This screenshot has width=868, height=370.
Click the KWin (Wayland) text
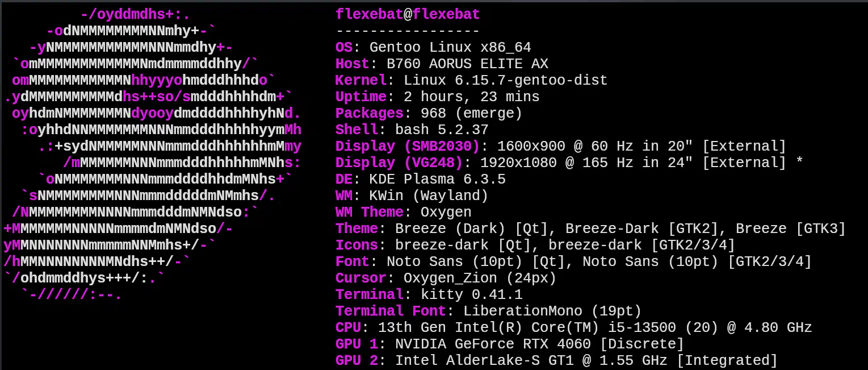tap(429, 196)
